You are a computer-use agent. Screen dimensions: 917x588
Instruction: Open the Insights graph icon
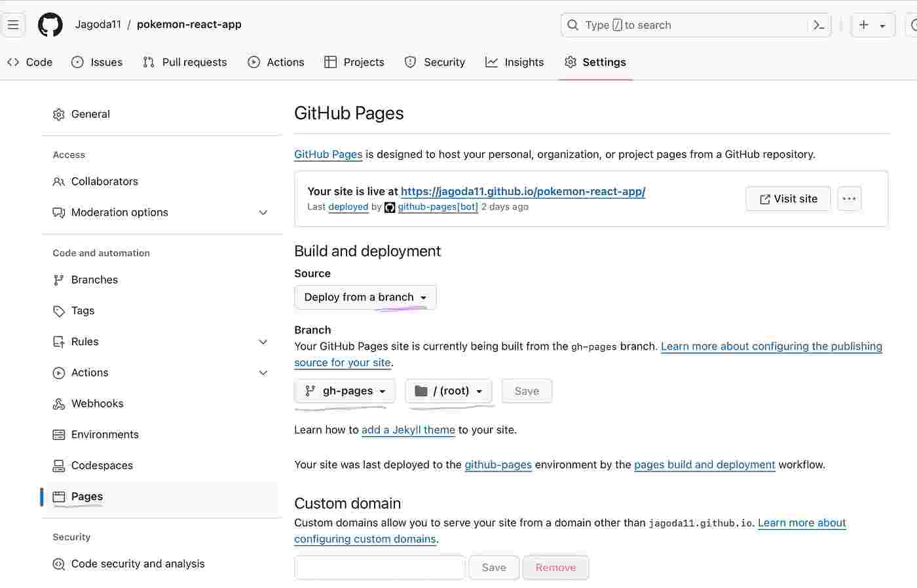tap(491, 62)
